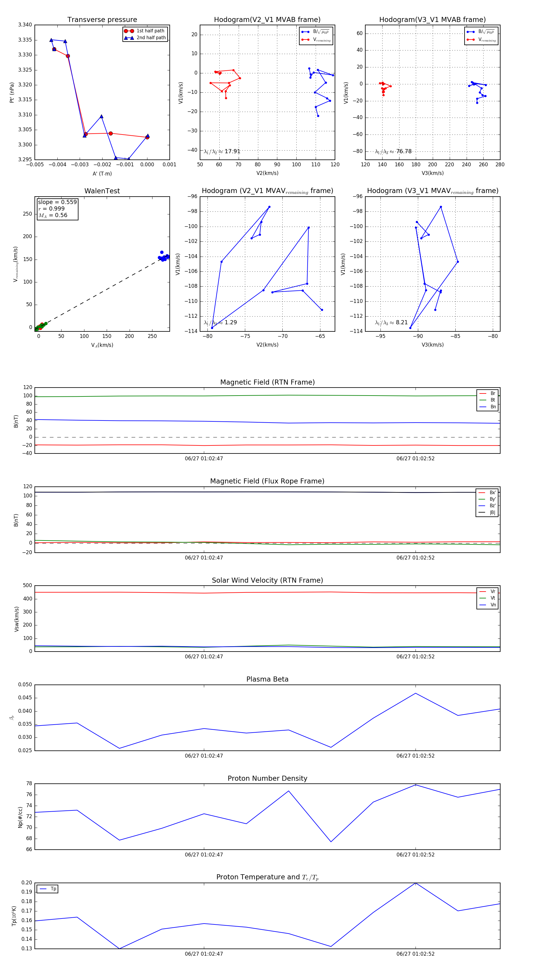Click the "A' (T·m)" x-axis label
535x980 pixels.
(102, 173)
